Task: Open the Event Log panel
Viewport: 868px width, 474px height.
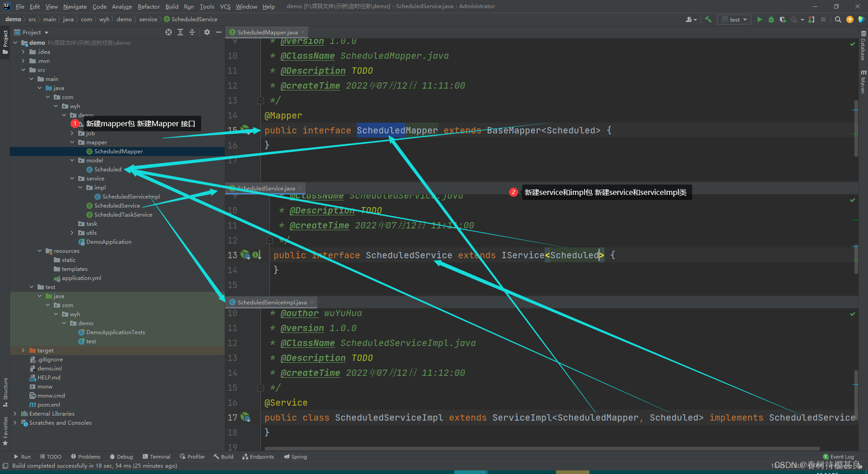Action: pyautogui.click(x=839, y=457)
